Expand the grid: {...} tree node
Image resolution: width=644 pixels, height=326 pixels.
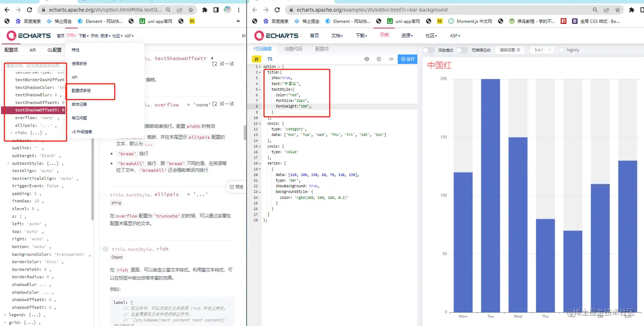coord(5,323)
